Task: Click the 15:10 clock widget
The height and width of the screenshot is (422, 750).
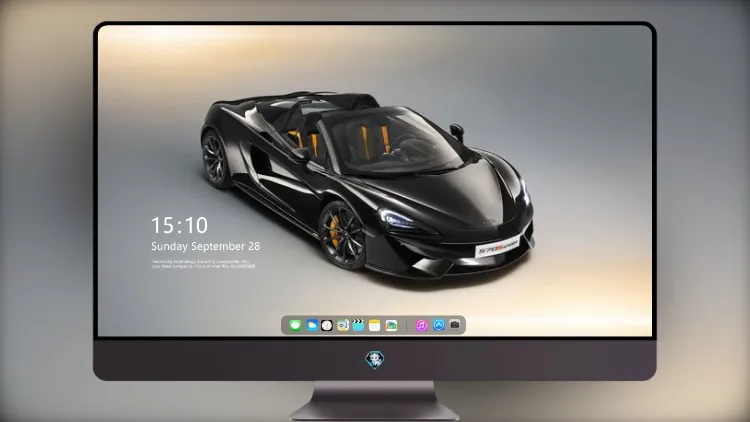Action: [x=179, y=225]
